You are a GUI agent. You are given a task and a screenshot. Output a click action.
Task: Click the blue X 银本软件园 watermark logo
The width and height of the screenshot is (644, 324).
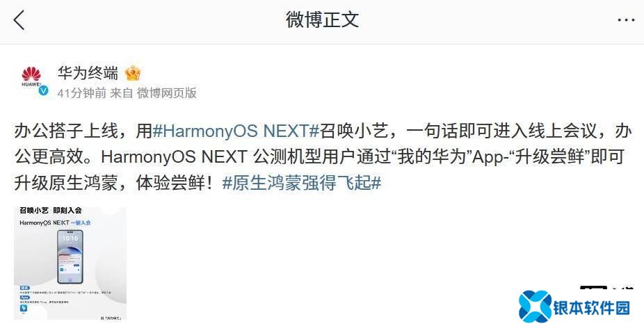pos(535,307)
